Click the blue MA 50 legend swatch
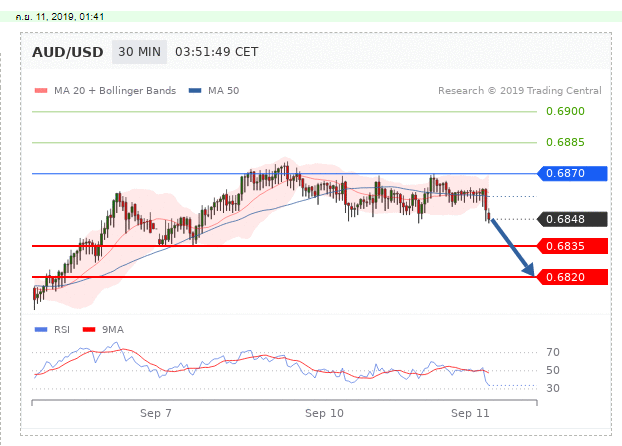622x446 pixels. click(x=195, y=90)
